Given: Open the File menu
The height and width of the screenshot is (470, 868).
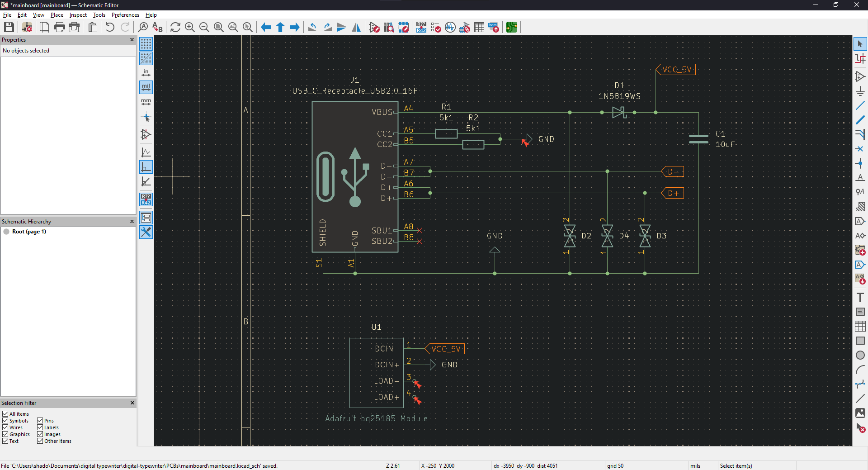Looking at the screenshot, I should [7, 15].
